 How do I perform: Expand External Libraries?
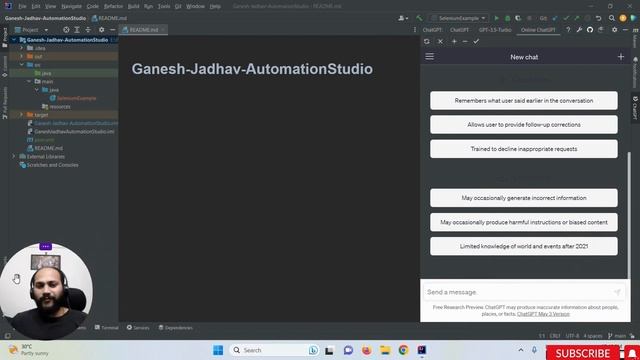pos(13,156)
